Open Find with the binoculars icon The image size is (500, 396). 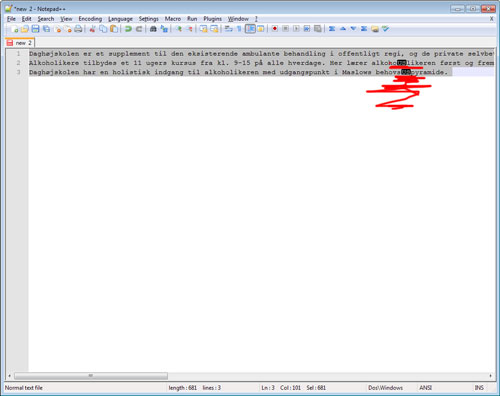click(x=153, y=29)
